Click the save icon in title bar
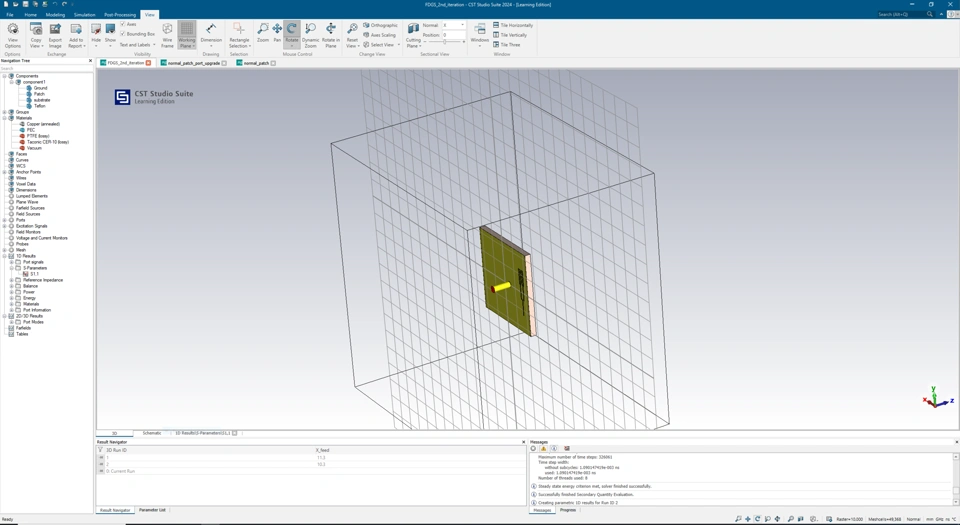 [x=26, y=4]
